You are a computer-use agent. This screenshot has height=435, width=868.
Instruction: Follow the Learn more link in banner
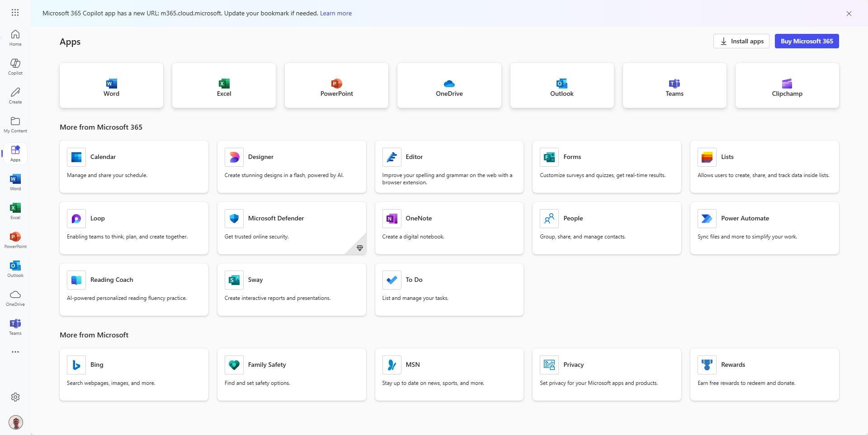click(335, 13)
